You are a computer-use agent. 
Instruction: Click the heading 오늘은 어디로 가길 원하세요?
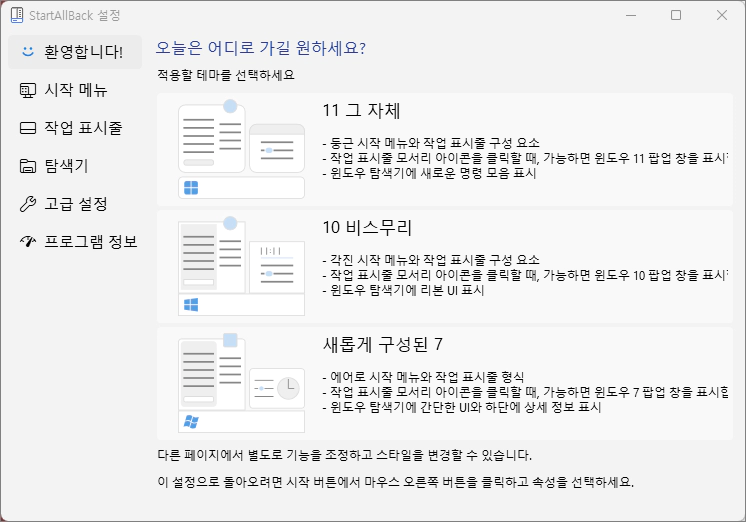point(261,48)
